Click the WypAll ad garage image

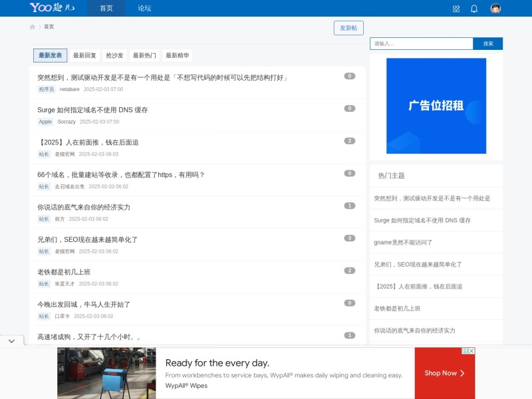106,373
